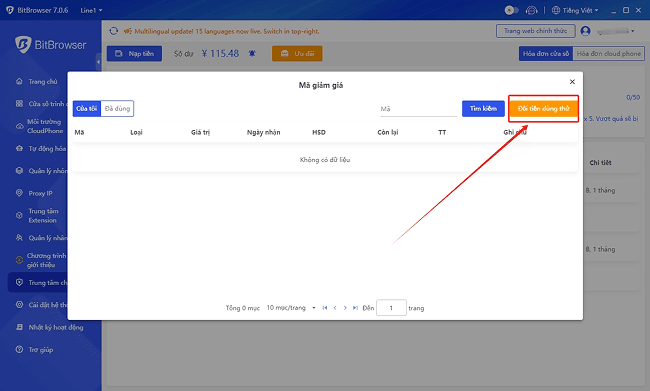Select the Của tôi tab
This screenshot has height=391, width=650.
click(x=87, y=109)
